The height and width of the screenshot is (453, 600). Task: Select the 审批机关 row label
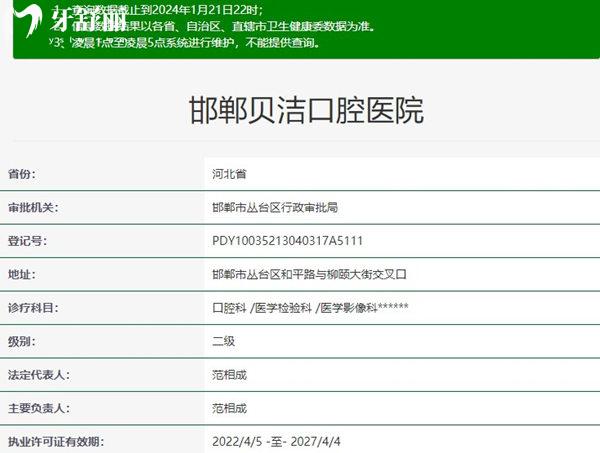point(34,207)
